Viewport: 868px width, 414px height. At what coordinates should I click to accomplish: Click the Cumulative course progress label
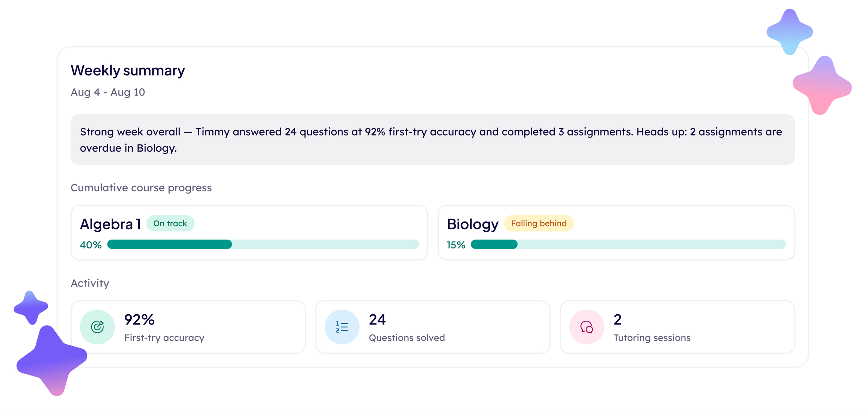(x=141, y=188)
